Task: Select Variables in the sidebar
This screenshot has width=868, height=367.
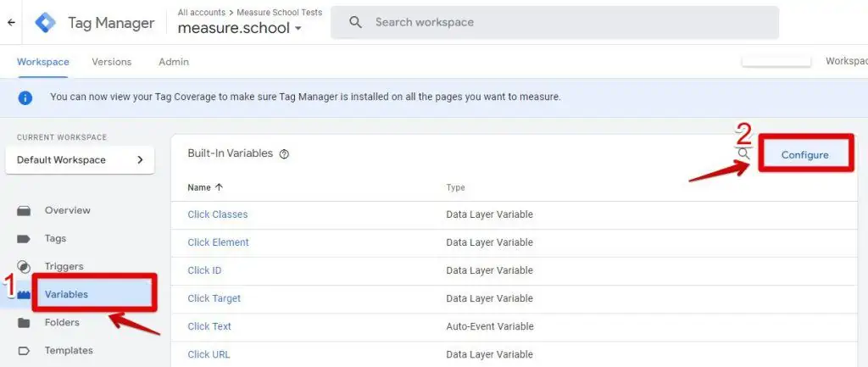Action: tap(66, 294)
